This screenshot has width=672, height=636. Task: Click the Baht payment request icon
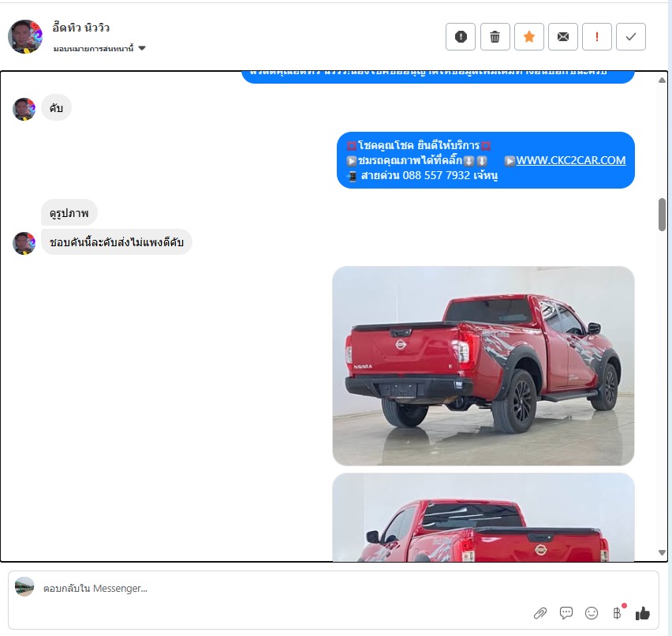[617, 613]
